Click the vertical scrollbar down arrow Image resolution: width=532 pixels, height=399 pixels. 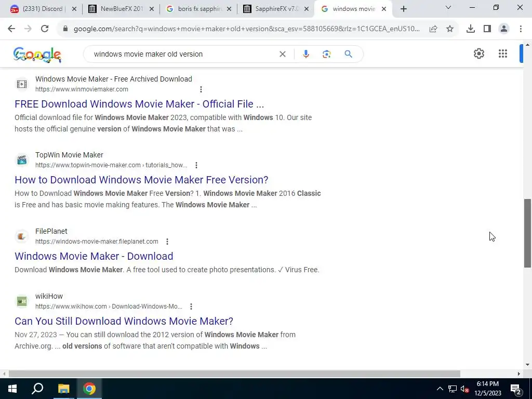528,365
